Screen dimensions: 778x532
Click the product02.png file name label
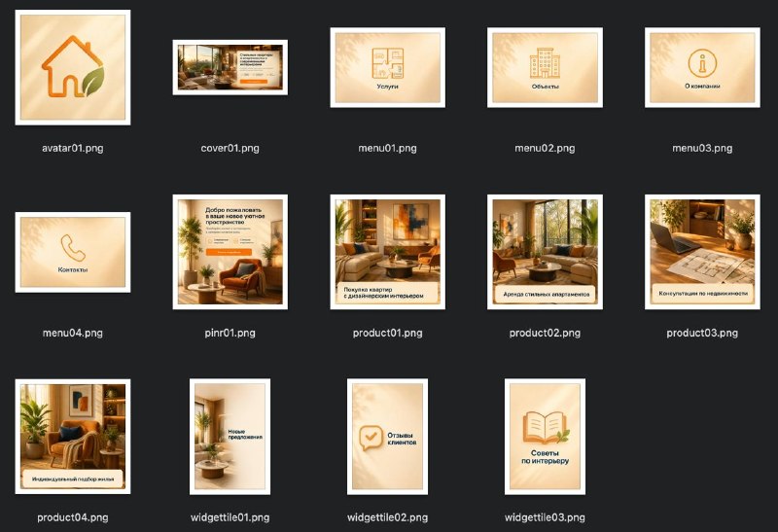545,333
